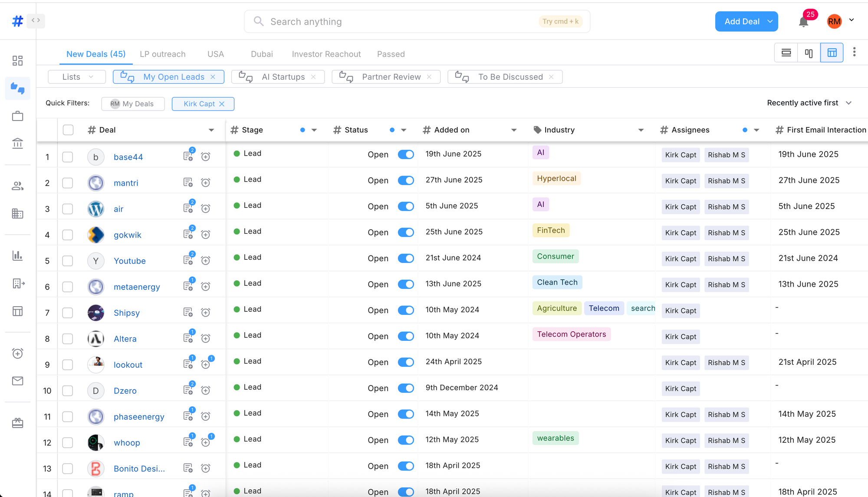Switch to the Dubai tab
The height and width of the screenshot is (497, 868).
[262, 54]
